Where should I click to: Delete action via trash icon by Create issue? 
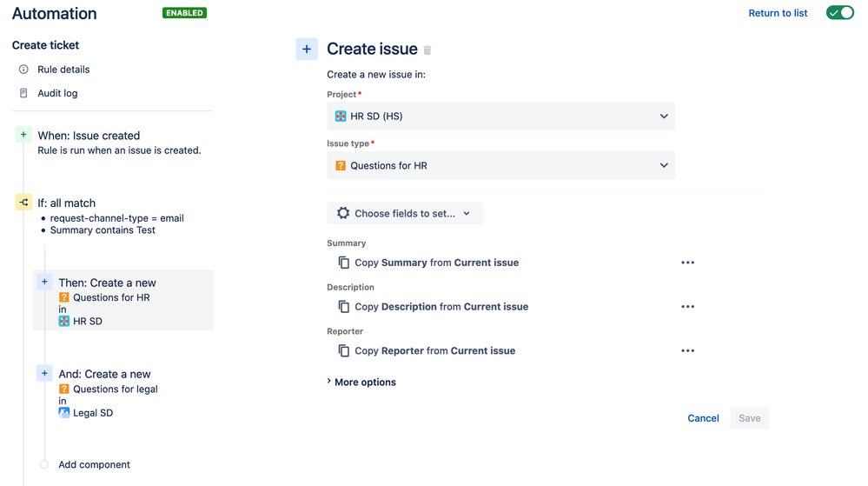[427, 50]
